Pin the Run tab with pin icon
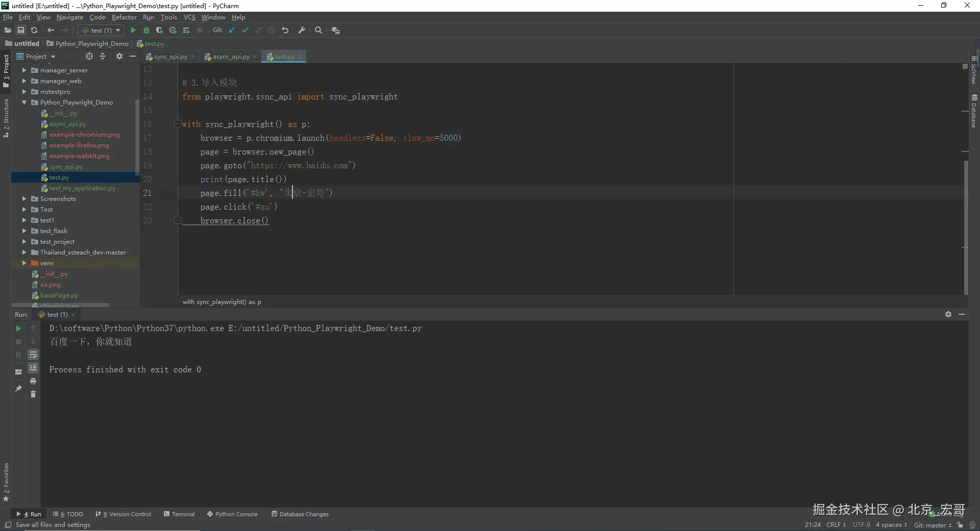 point(18,389)
